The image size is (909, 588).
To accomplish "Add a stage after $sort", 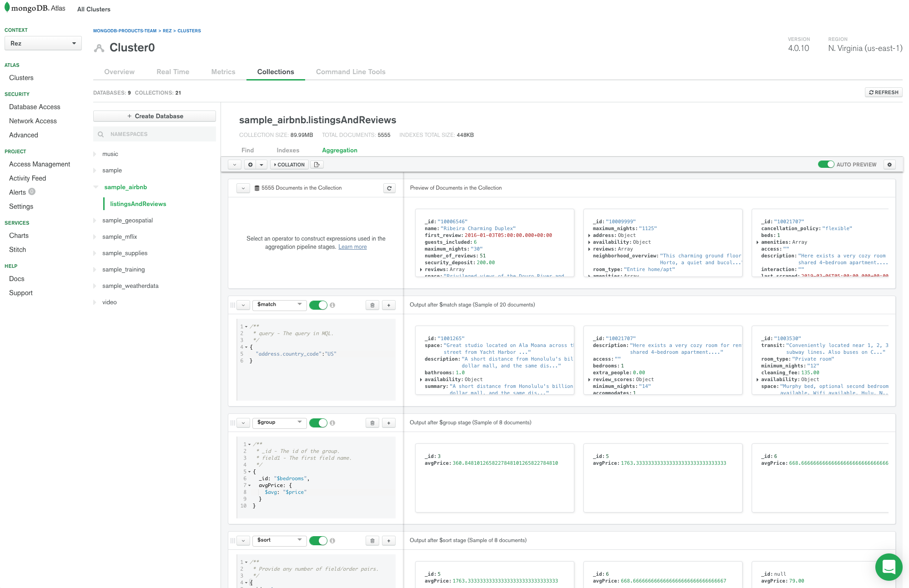I will [389, 541].
